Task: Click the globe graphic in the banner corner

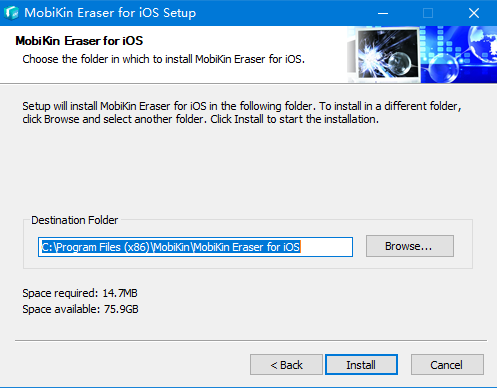Action: [483, 45]
